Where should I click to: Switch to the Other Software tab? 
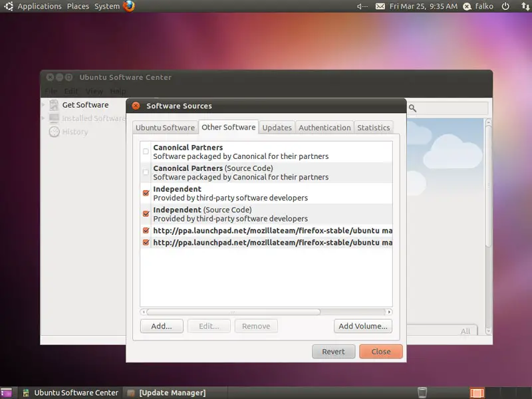[x=228, y=127]
